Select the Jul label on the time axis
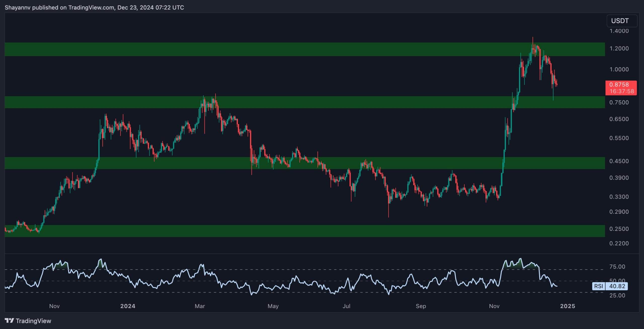This screenshot has width=644, height=329. point(347,306)
